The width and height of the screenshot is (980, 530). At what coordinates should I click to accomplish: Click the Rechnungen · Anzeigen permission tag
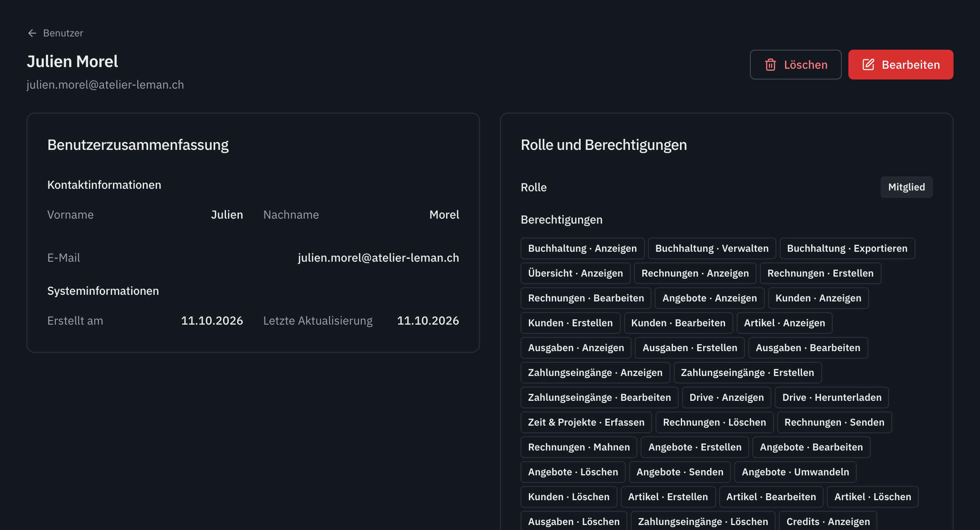[x=695, y=273]
